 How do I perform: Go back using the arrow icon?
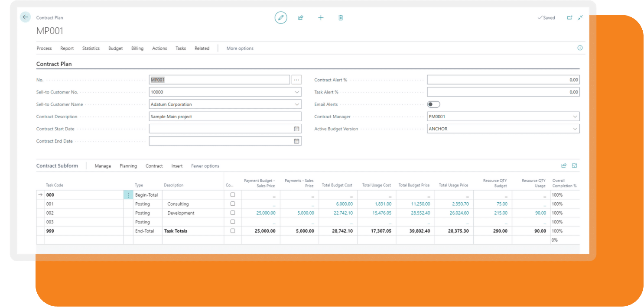tap(25, 17)
